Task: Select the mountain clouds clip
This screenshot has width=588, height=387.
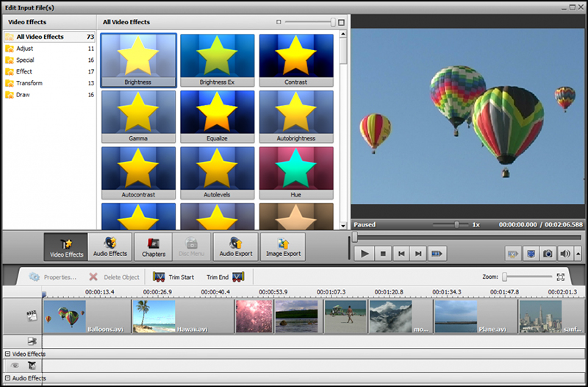Action: (x=401, y=316)
